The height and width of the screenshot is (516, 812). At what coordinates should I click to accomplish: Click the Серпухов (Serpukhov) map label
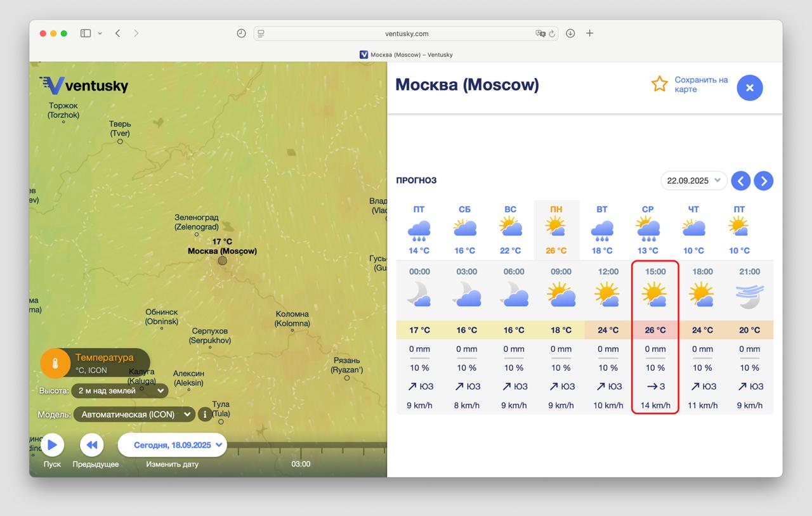coord(210,336)
